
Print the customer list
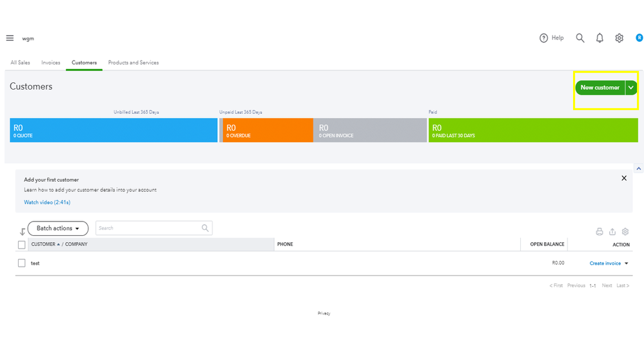click(600, 232)
